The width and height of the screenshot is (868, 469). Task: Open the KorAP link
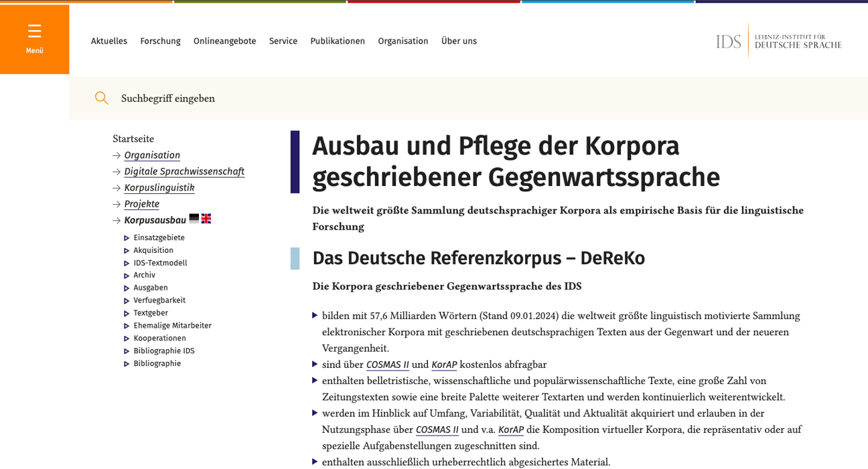445,364
